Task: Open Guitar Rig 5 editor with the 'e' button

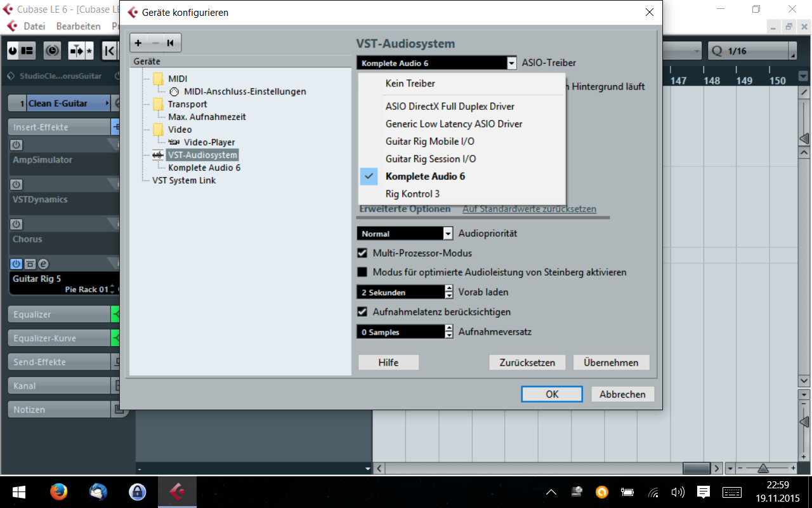Action: (43, 264)
